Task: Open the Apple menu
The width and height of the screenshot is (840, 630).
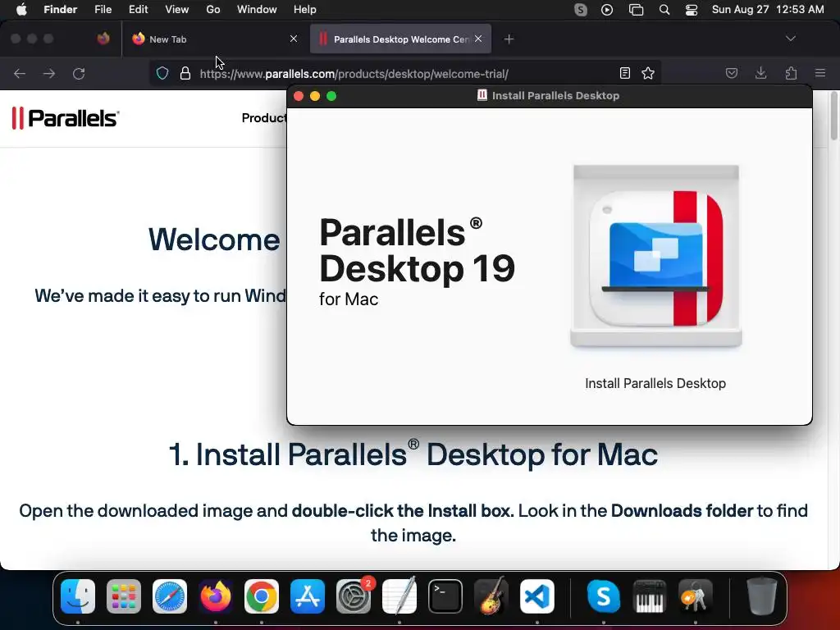Action: (x=21, y=10)
